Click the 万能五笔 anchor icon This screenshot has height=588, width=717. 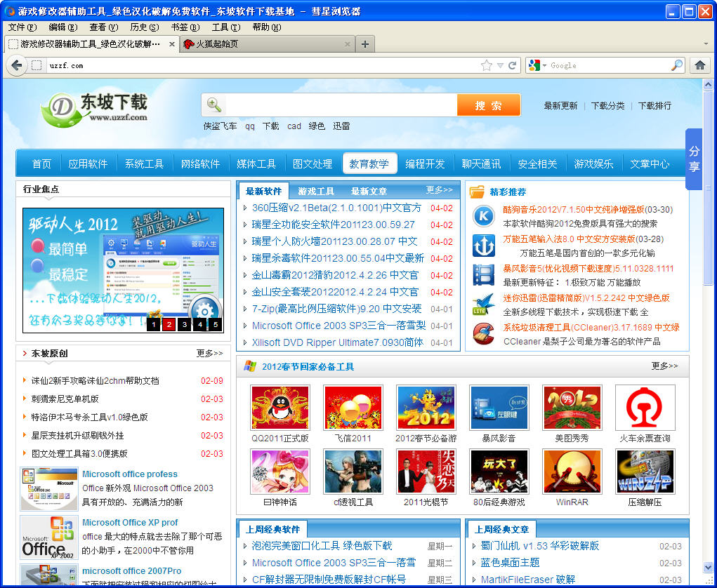[484, 246]
